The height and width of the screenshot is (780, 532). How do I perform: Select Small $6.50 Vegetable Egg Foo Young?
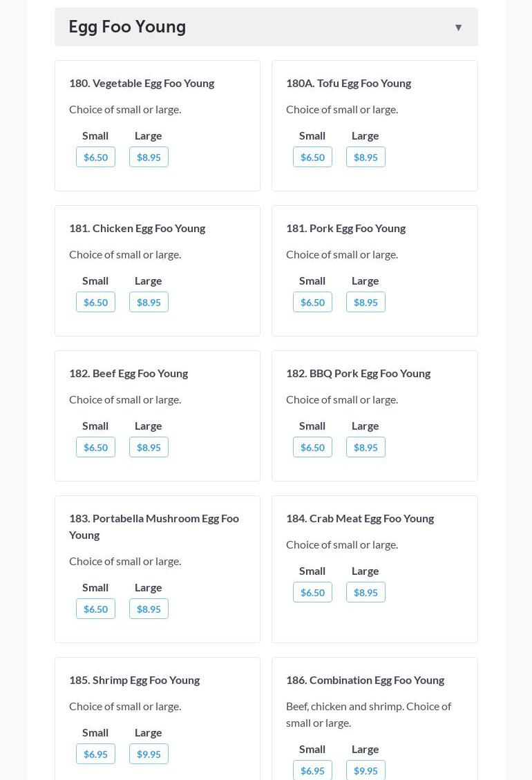95,157
